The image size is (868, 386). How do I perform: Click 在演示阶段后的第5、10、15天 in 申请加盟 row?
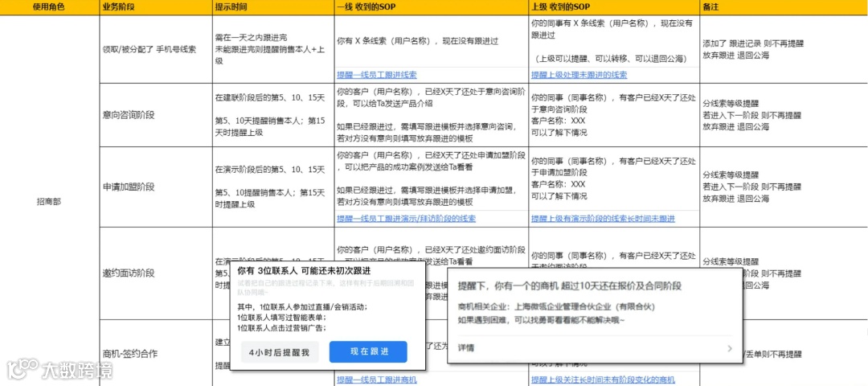pyautogui.click(x=269, y=170)
